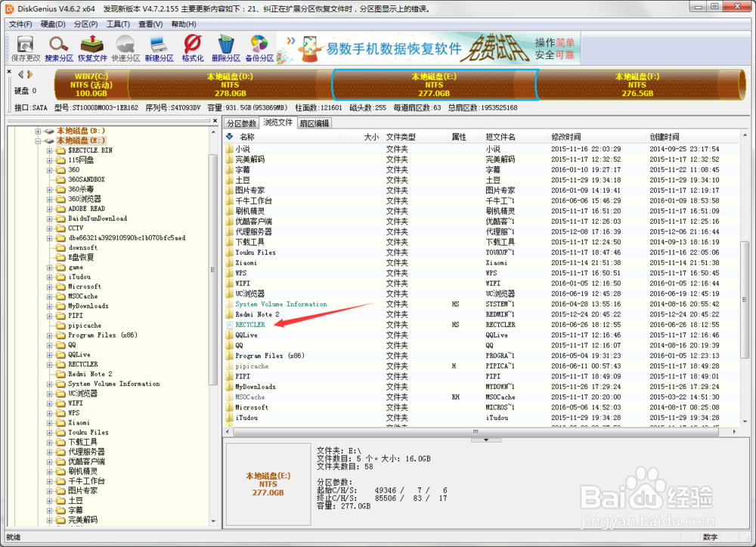The image size is (756, 547).
Task: Click the file list horizontal scrollbar
Action: (x=475, y=432)
